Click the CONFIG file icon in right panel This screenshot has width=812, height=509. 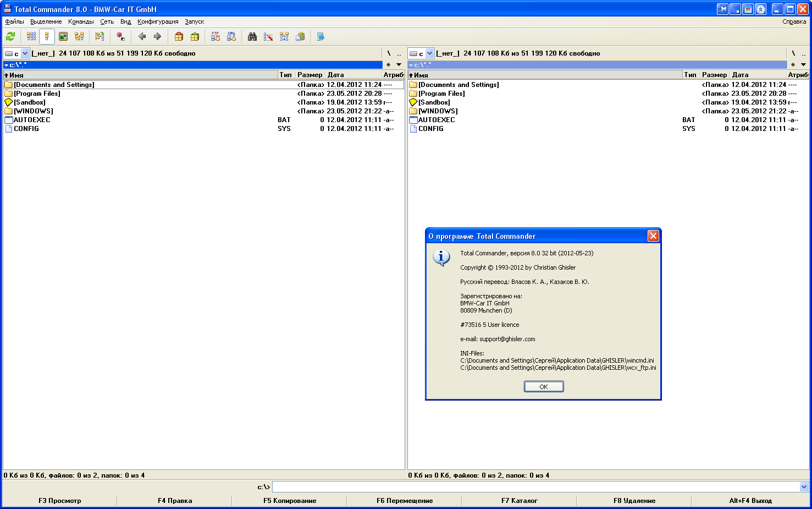pyautogui.click(x=413, y=129)
